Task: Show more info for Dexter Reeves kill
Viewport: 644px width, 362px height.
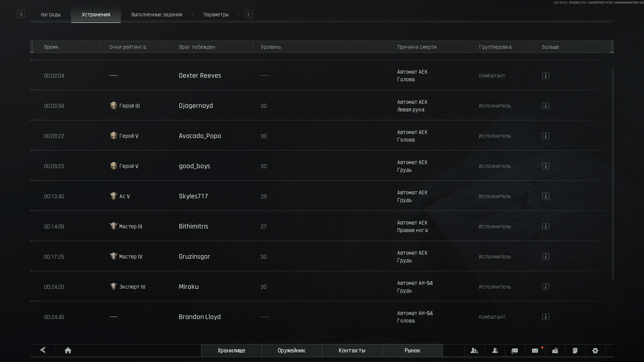Action: click(x=546, y=75)
